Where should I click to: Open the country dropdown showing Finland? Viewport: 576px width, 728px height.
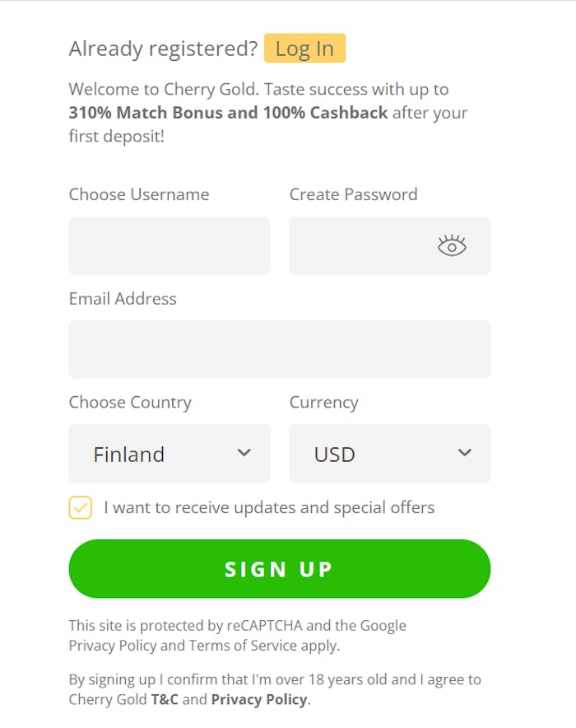point(170,453)
